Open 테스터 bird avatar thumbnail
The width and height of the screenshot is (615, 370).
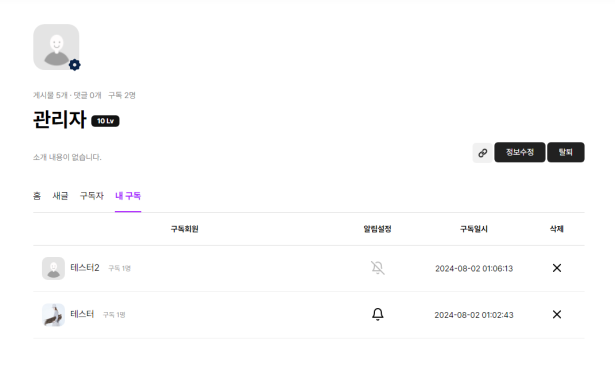53,315
